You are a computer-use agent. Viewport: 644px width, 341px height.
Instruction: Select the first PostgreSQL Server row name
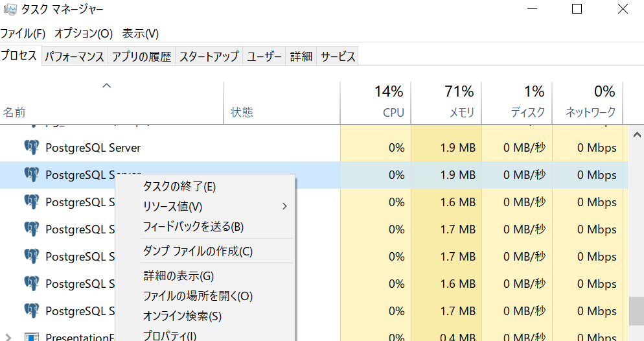coord(93,148)
